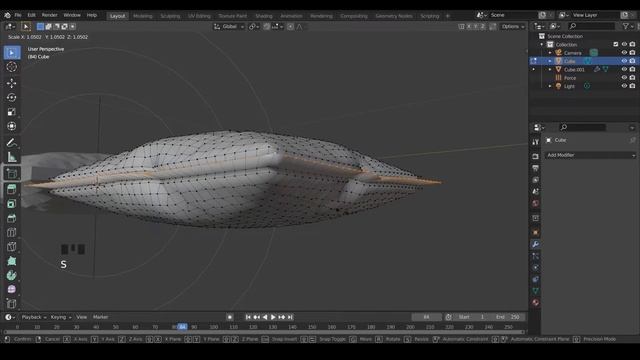Uncheck the Collection exclude checkbox
The width and height of the screenshot is (640, 360).
pyautogui.click(x=616, y=44)
